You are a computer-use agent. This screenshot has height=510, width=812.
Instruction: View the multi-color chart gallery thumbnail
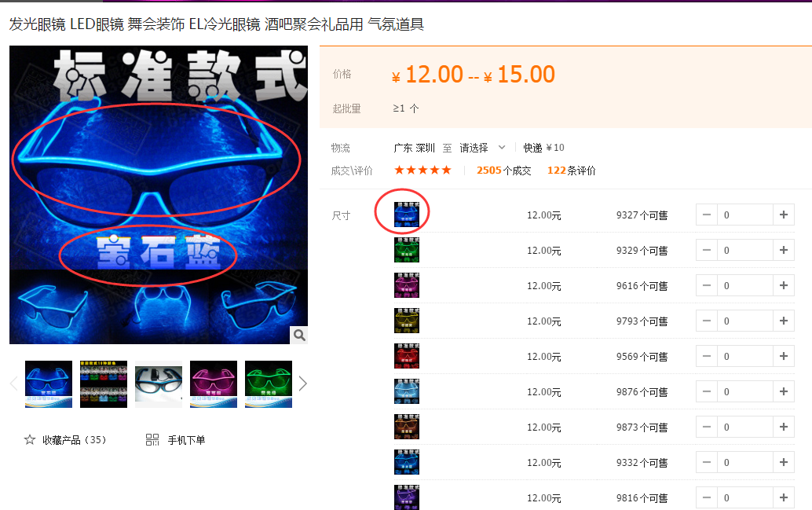coord(104,384)
